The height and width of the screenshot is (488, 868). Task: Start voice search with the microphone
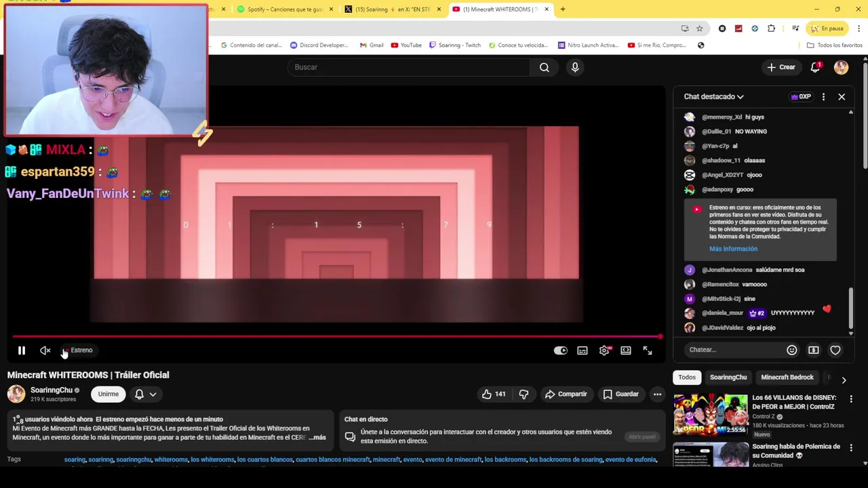575,67
